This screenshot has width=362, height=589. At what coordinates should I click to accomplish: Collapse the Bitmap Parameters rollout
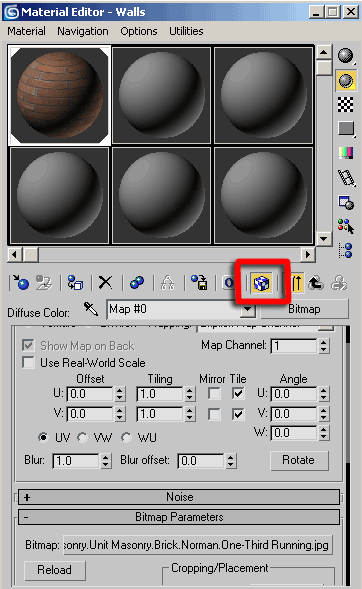point(179,517)
